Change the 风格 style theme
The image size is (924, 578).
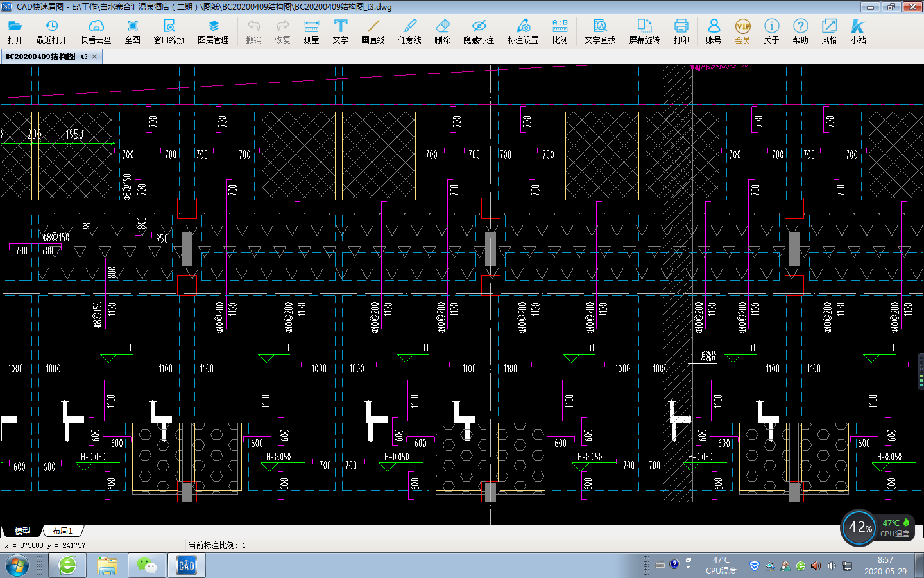click(x=829, y=31)
